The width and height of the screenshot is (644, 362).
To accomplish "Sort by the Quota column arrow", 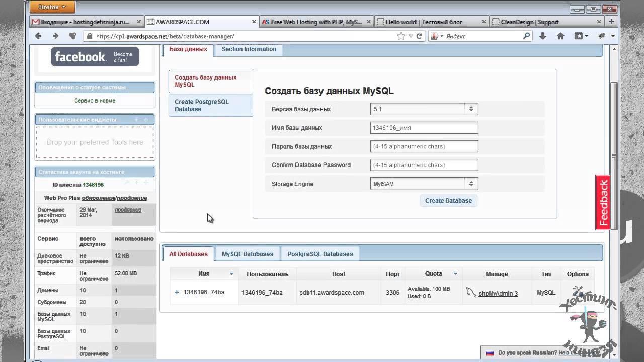I will (x=455, y=274).
